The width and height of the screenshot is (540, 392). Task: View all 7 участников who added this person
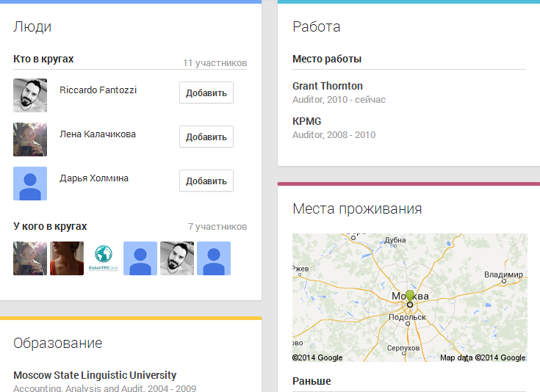click(217, 226)
